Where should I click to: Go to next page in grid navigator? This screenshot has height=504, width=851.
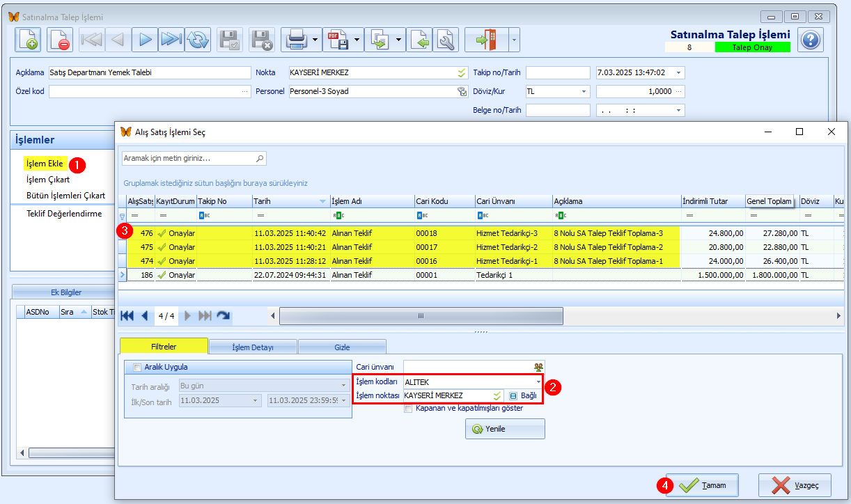pyautogui.click(x=187, y=316)
